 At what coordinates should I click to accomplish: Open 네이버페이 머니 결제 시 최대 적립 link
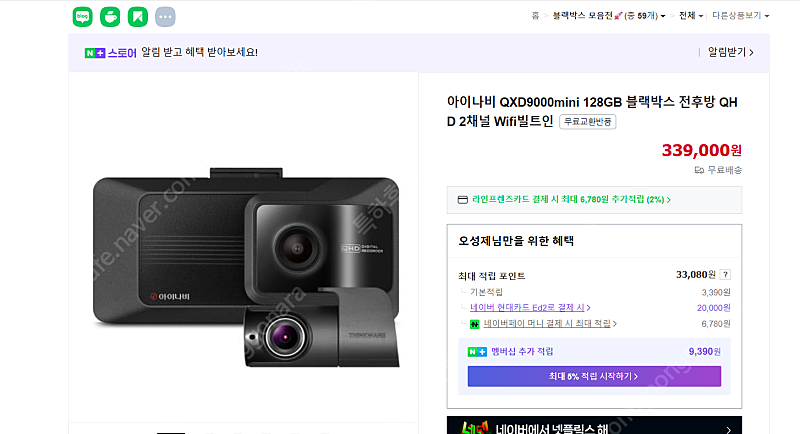(550, 323)
